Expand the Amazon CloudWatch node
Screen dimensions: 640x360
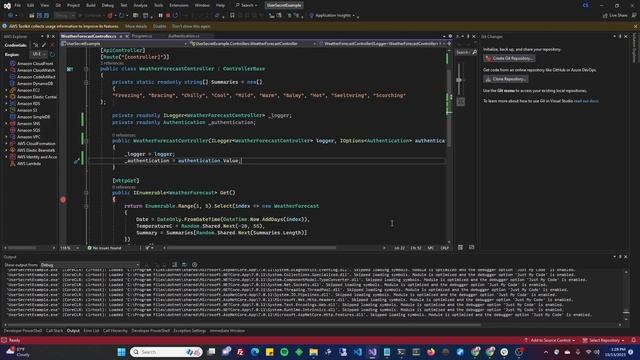coord(6,70)
